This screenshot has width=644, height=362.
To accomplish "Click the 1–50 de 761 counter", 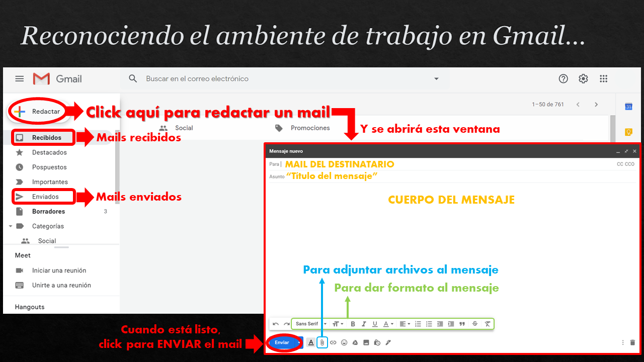I will (548, 105).
